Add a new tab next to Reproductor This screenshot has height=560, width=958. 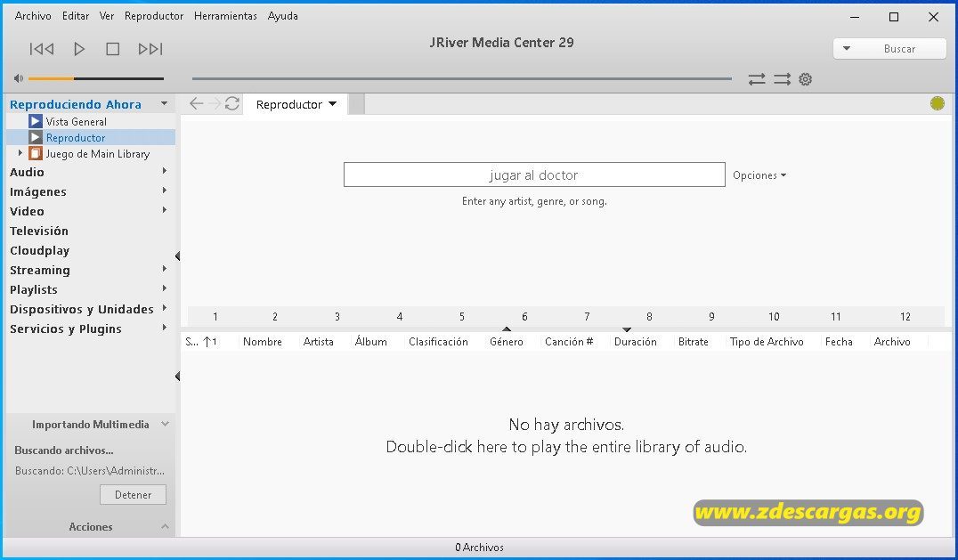pyautogui.click(x=357, y=104)
